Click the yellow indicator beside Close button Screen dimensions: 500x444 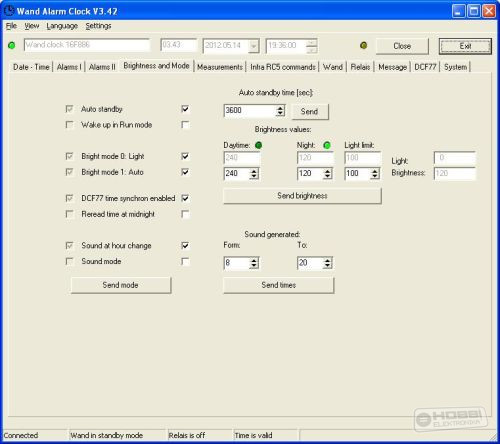pyautogui.click(x=364, y=45)
